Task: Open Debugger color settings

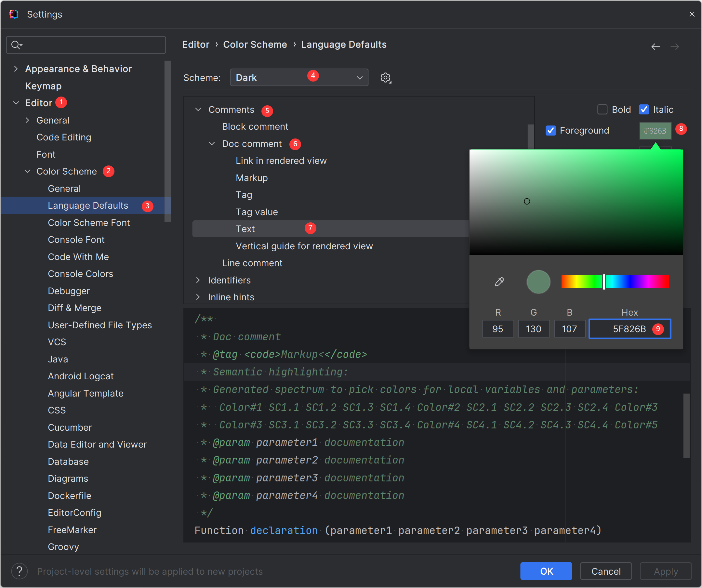Action: [69, 291]
